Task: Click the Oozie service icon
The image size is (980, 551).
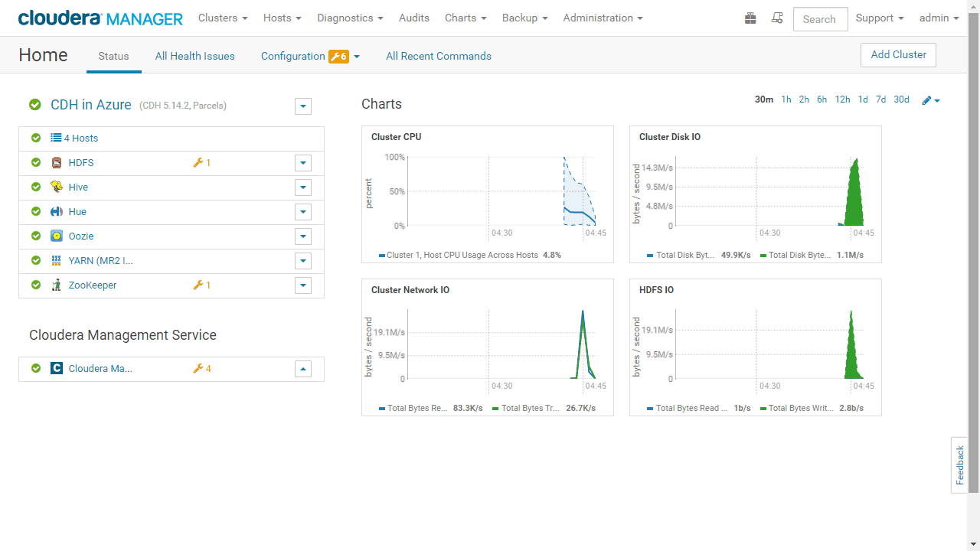Action: [x=56, y=236]
